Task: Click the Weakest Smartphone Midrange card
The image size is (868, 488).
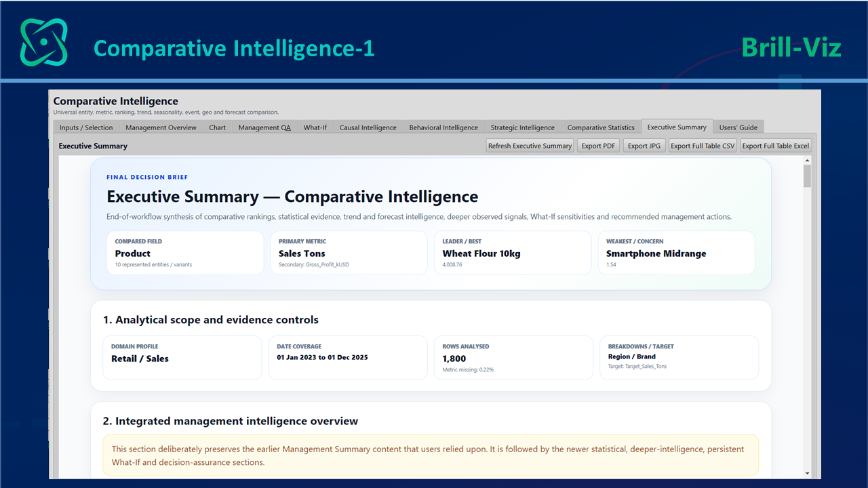Action: click(x=676, y=253)
